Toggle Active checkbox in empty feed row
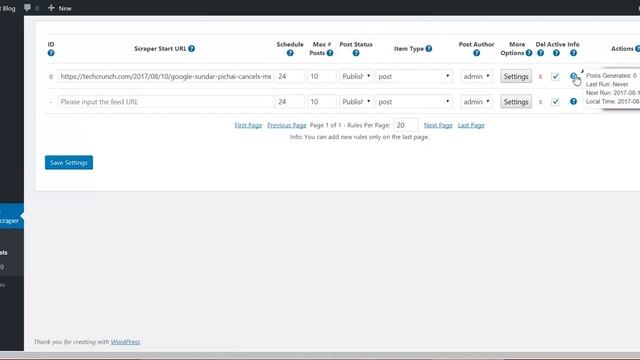This screenshot has width=640, height=360. (x=555, y=102)
